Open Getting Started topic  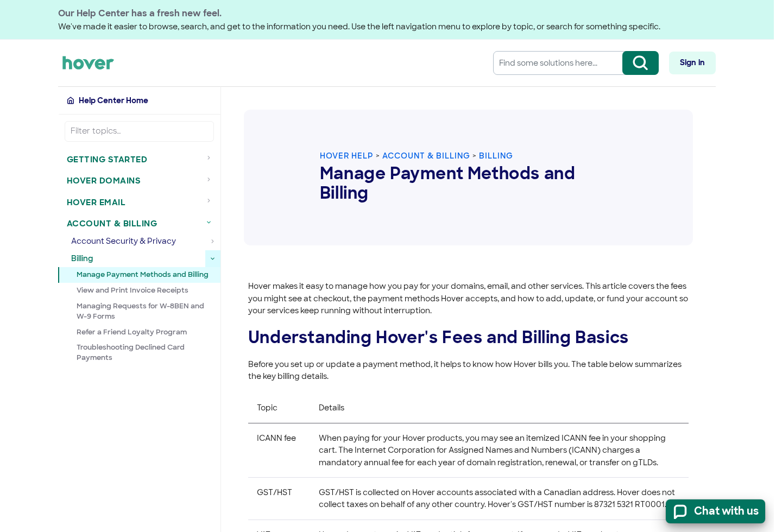coord(107,160)
